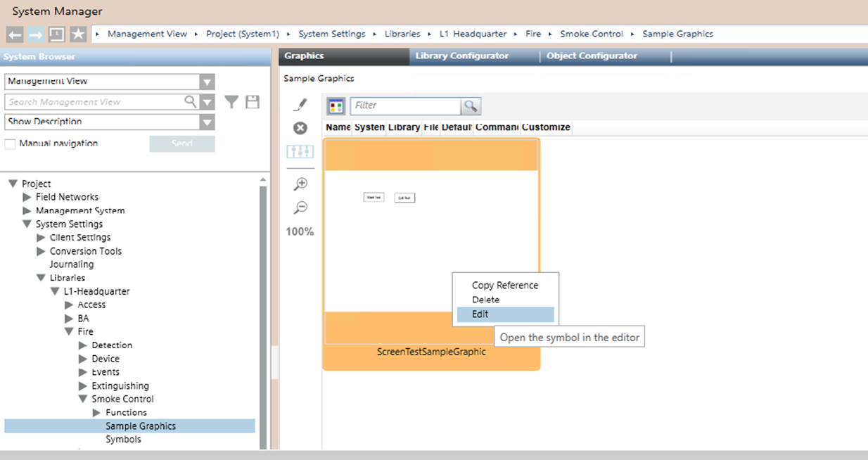Click the Send button
This screenshot has width=868, height=460.
(x=182, y=144)
